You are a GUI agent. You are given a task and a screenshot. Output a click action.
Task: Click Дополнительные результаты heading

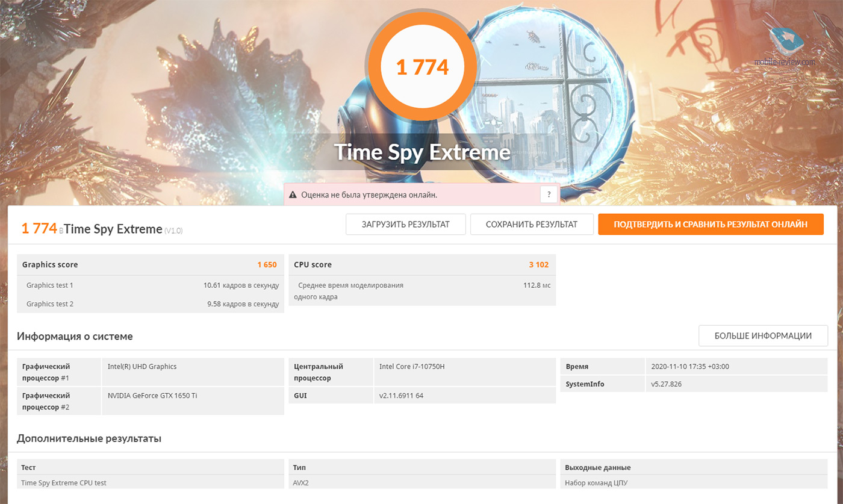point(89,438)
